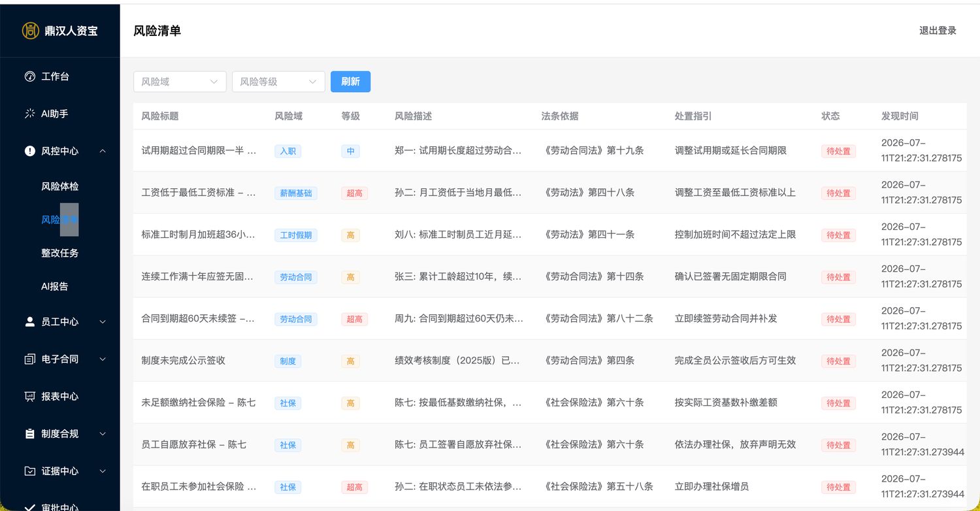Click 调整试用期或延长合同期限 guidance
Screen dimensions: 980x511
tap(730, 150)
